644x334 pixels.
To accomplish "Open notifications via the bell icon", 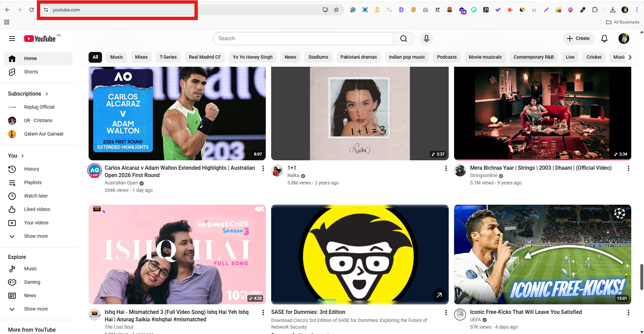I will (x=604, y=38).
